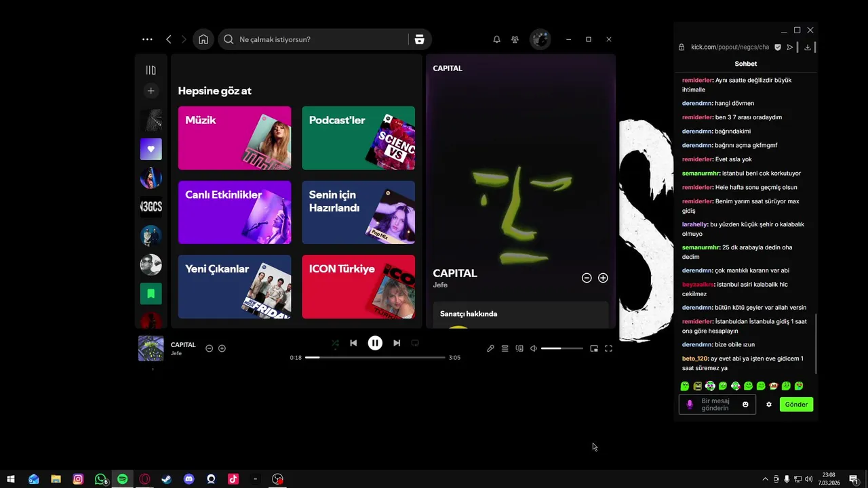Screen dimensions: 868x488
Task: Open the Müzik browse category
Action: pos(235,138)
